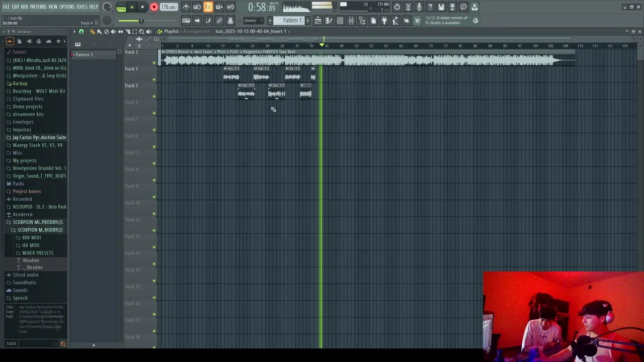The image size is (644, 362).
Task: Open the plugin picker plug icon
Action: click(384, 21)
